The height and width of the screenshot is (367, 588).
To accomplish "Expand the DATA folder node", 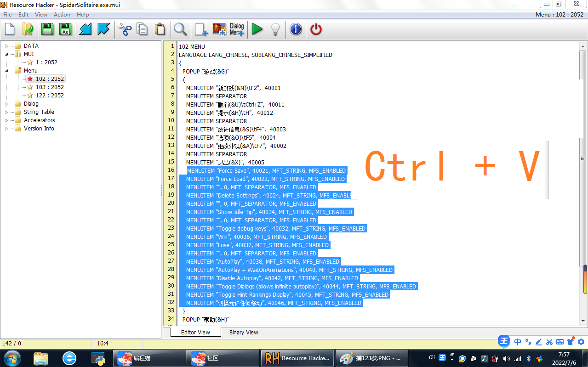I will 7,46.
